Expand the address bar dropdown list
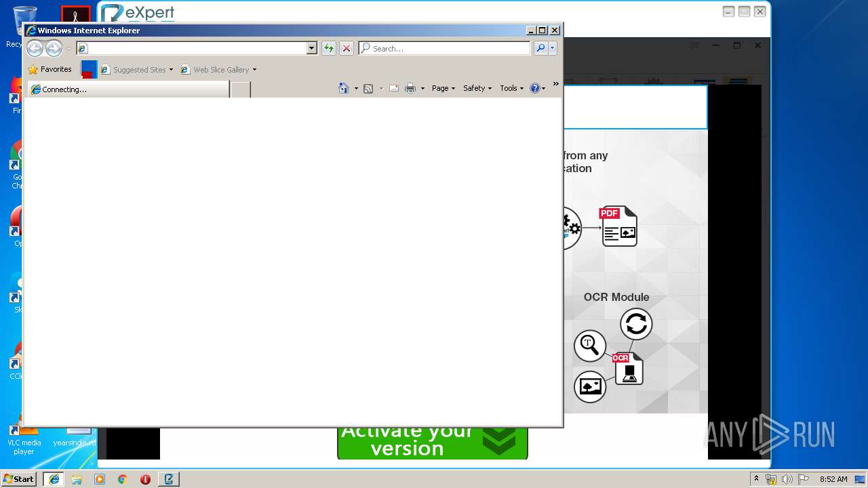 (312, 48)
